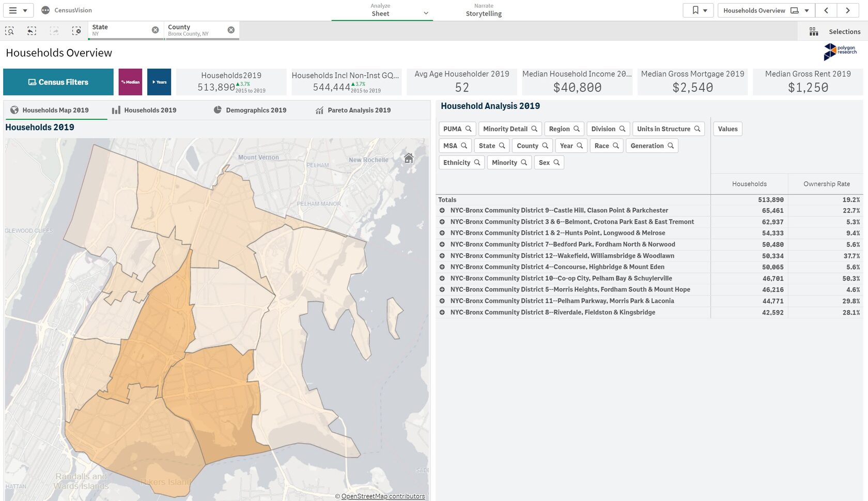Select Median Gross Rent 2019 KPI
Image resolution: width=868 pixels, height=501 pixels.
coord(808,82)
